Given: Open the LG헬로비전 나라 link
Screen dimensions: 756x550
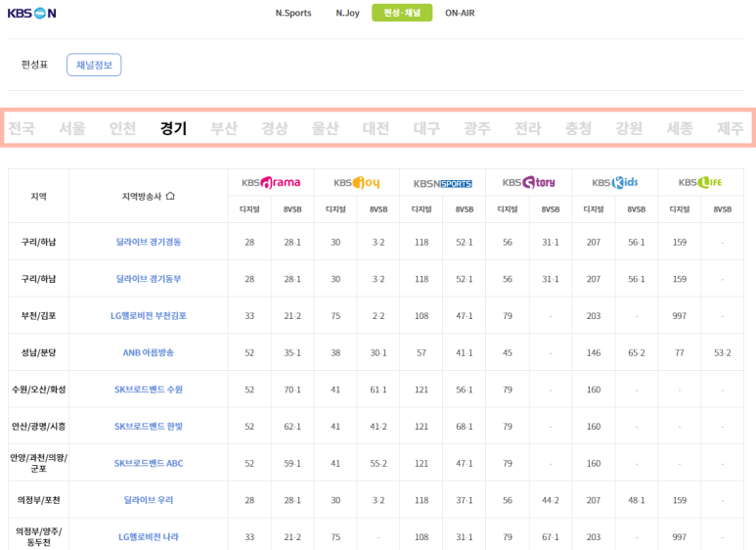Looking at the screenshot, I should 149,537.
